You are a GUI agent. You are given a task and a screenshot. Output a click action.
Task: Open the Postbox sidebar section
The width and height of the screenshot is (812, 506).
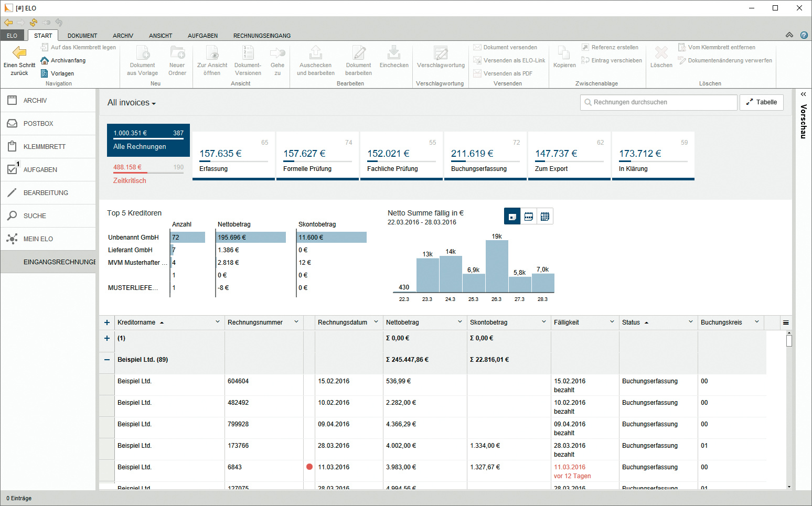tap(38, 124)
